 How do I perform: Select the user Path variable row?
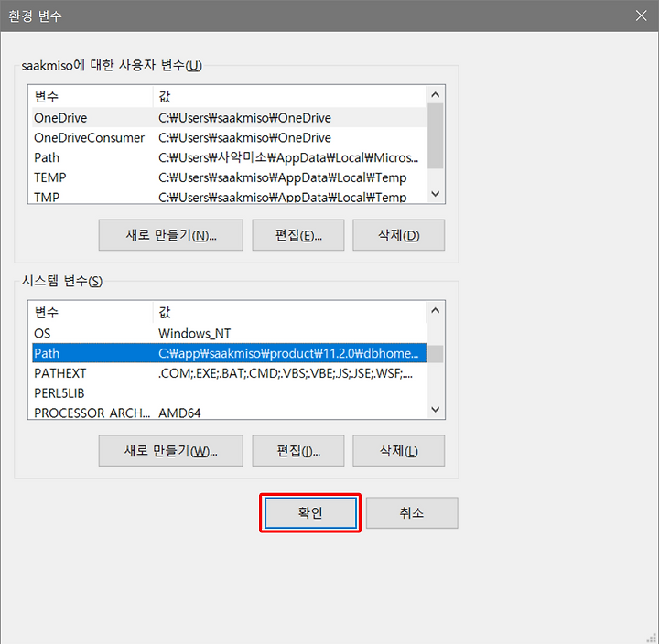pos(229,157)
